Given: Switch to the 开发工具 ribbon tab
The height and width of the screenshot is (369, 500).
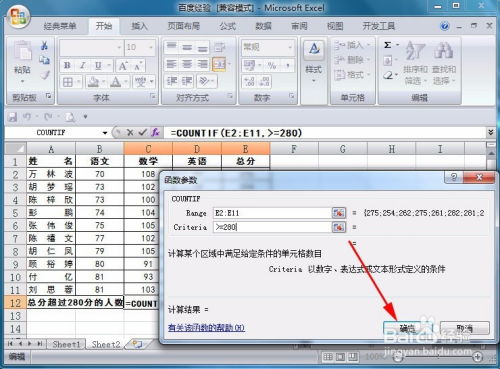Looking at the screenshot, I should [x=378, y=26].
